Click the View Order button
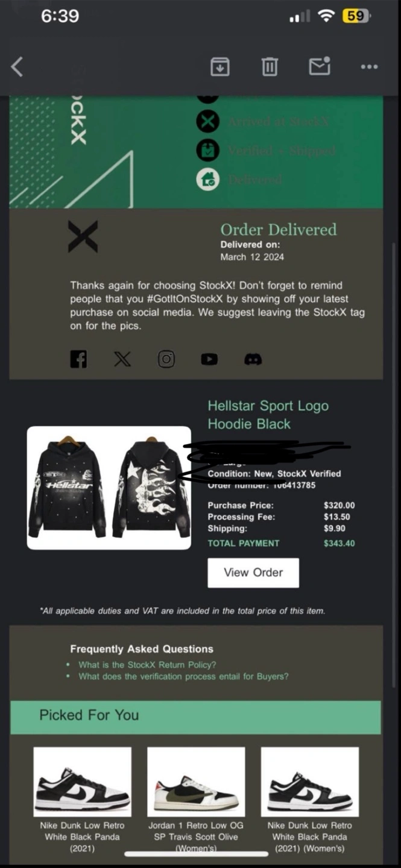The height and width of the screenshot is (868, 401). tap(253, 573)
